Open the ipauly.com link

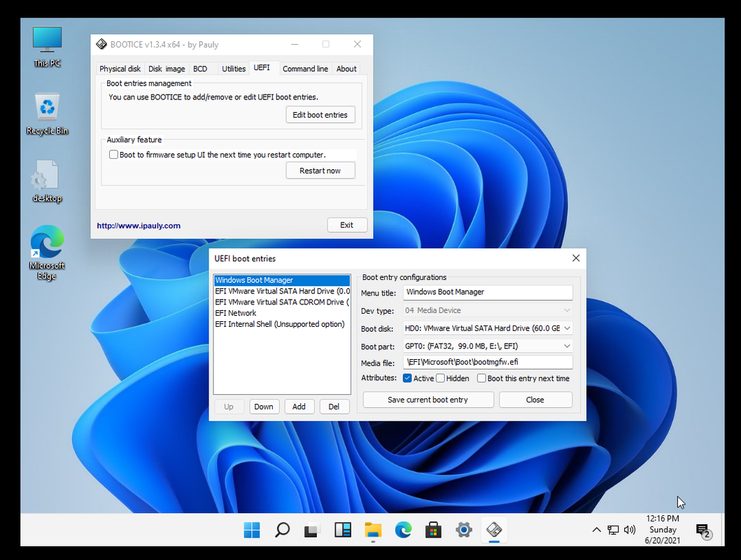pos(139,226)
